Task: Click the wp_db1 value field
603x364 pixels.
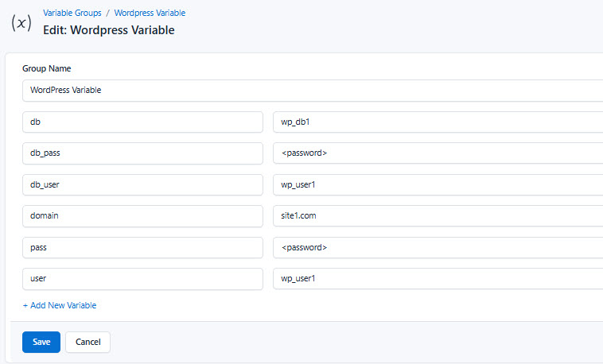Action: (x=438, y=122)
